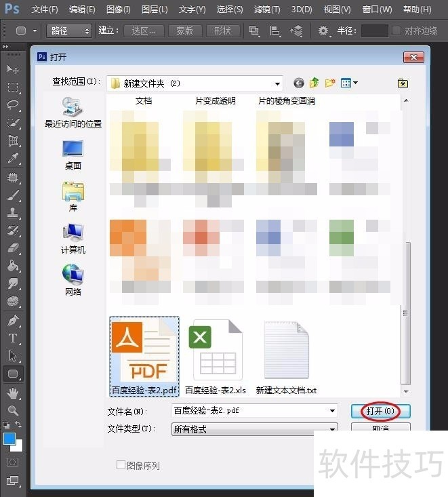The height and width of the screenshot is (497, 448).
Task: Expand the 文件名 dropdown arrow
Action: (x=332, y=411)
